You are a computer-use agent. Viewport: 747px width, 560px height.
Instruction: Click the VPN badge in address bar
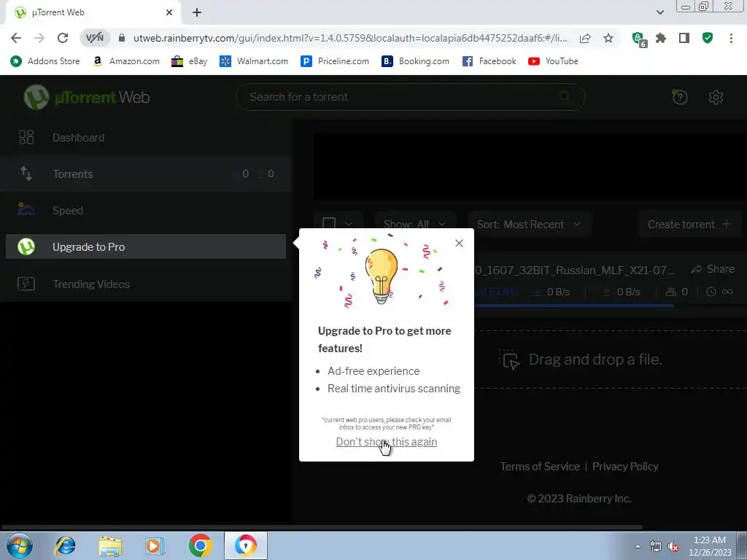click(x=94, y=38)
